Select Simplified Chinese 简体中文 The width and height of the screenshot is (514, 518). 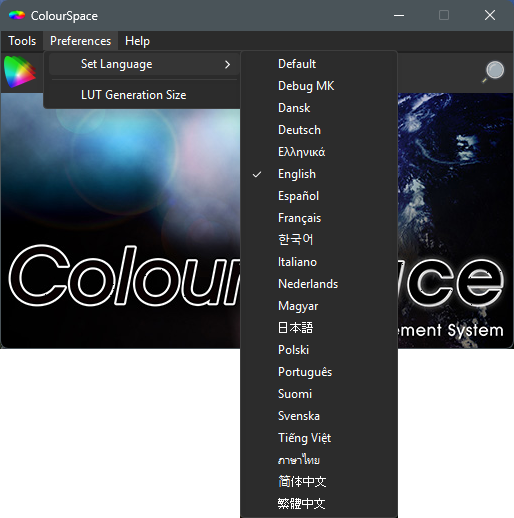[319, 482]
